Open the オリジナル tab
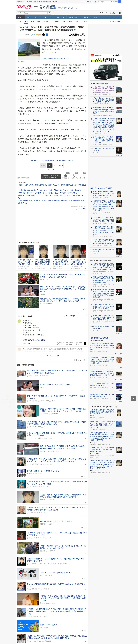Viewport: 138px width, 644px height. [x=60, y=17]
